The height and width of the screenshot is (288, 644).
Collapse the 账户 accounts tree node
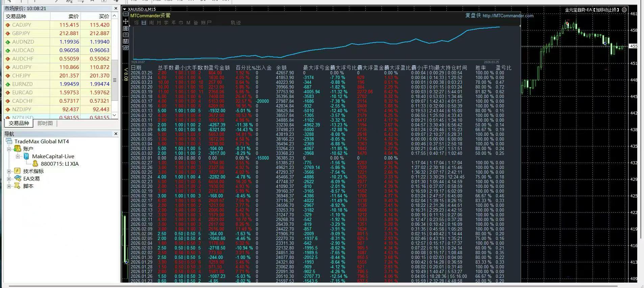pos(9,149)
